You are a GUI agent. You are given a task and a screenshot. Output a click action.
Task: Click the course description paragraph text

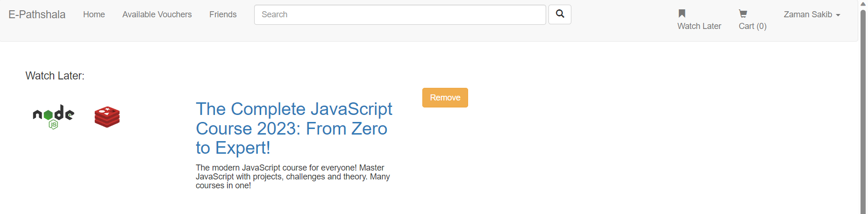point(292,177)
